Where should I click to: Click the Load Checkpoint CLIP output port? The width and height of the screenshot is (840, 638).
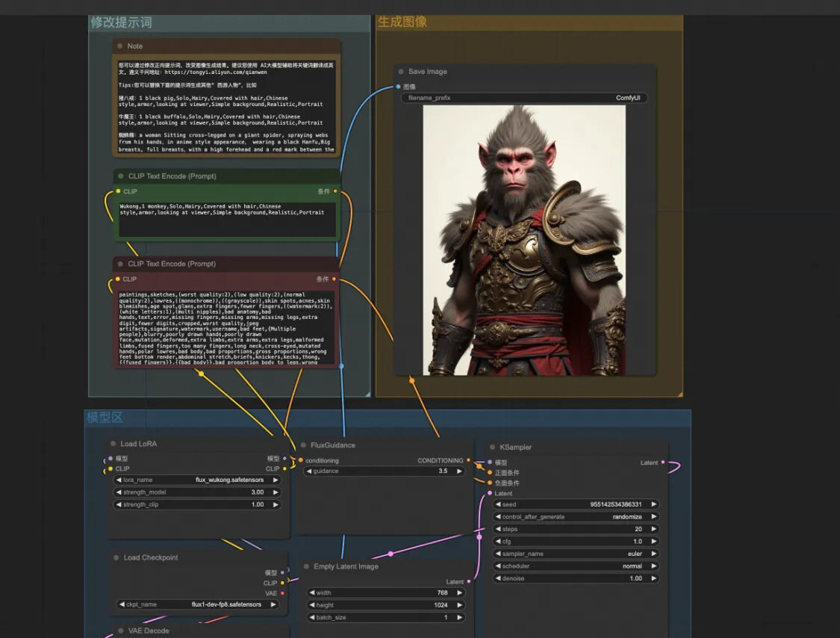click(283, 583)
